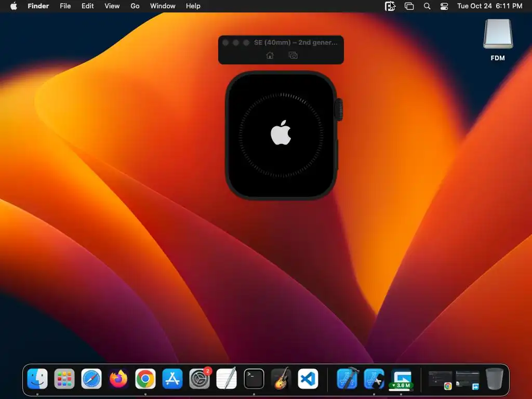Open the View menu
This screenshot has height=399, width=532.
(x=112, y=6)
